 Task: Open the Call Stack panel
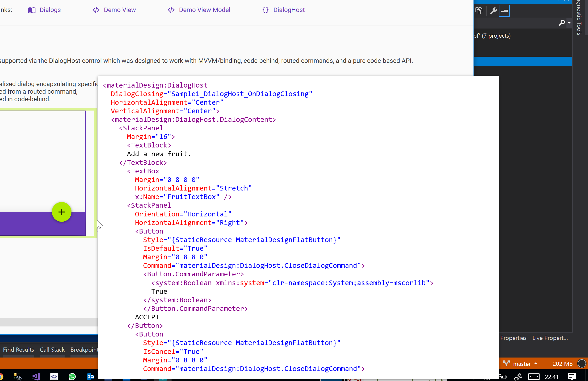click(x=52, y=350)
